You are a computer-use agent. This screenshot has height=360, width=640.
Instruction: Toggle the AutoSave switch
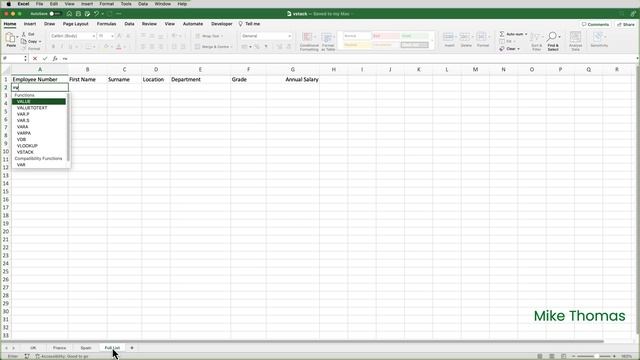[x=55, y=14]
